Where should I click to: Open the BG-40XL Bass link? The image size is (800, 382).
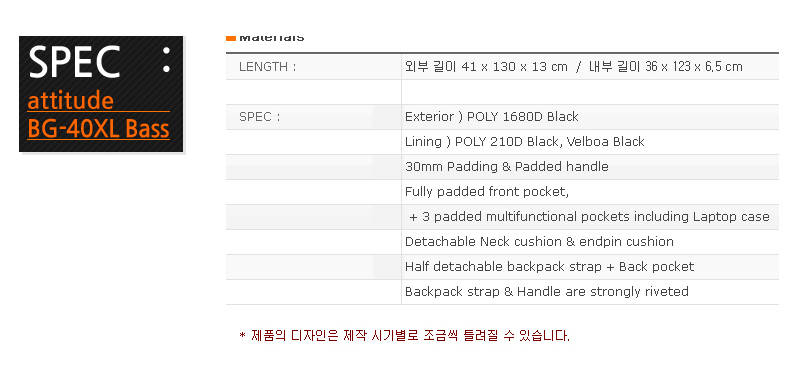98,129
